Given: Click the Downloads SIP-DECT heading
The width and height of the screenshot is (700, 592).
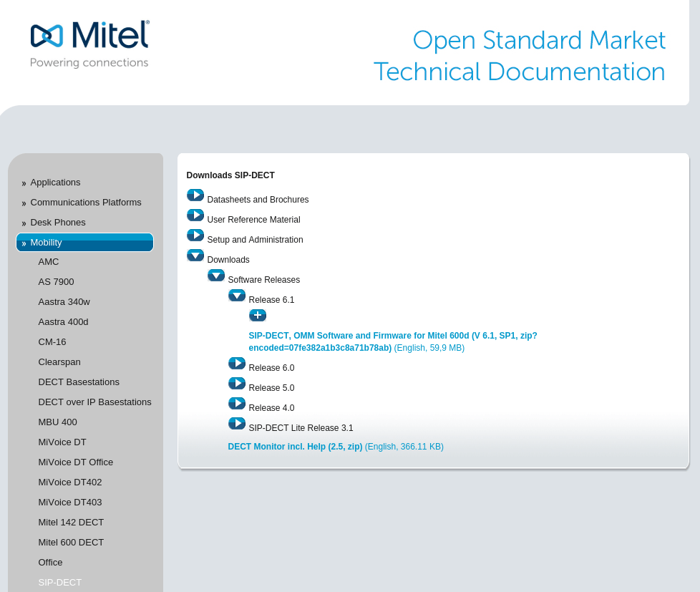Looking at the screenshot, I should [x=230, y=175].
